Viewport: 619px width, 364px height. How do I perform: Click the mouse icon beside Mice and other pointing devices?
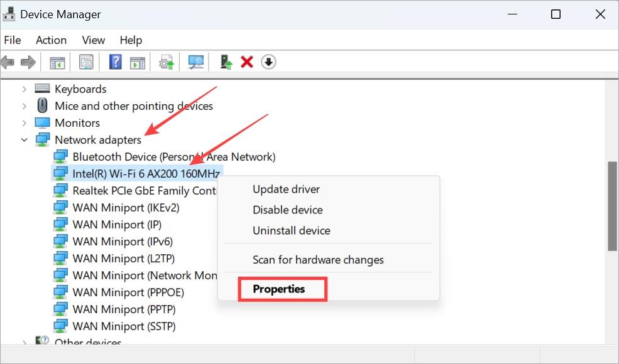pyautogui.click(x=42, y=105)
